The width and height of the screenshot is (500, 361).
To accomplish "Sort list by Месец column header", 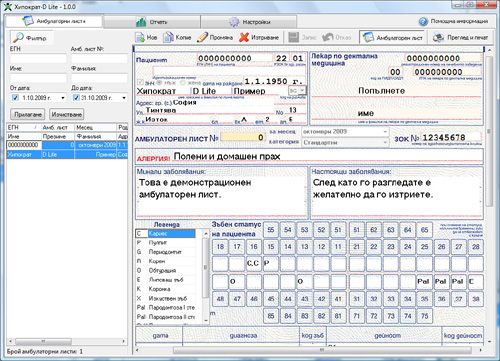I will coord(96,127).
